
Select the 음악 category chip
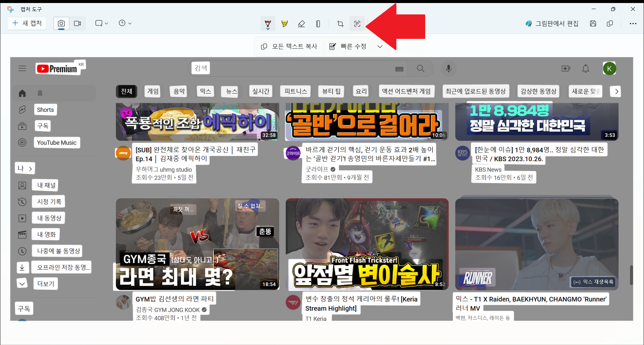179,91
